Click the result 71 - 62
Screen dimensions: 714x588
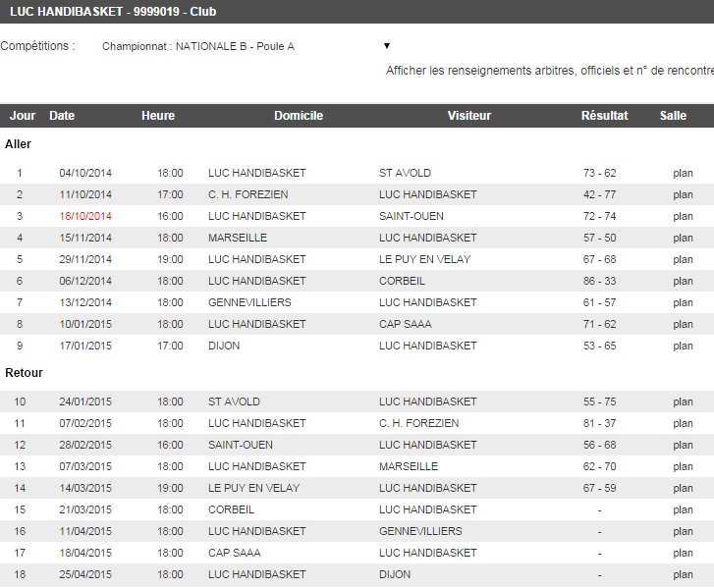[x=599, y=324]
